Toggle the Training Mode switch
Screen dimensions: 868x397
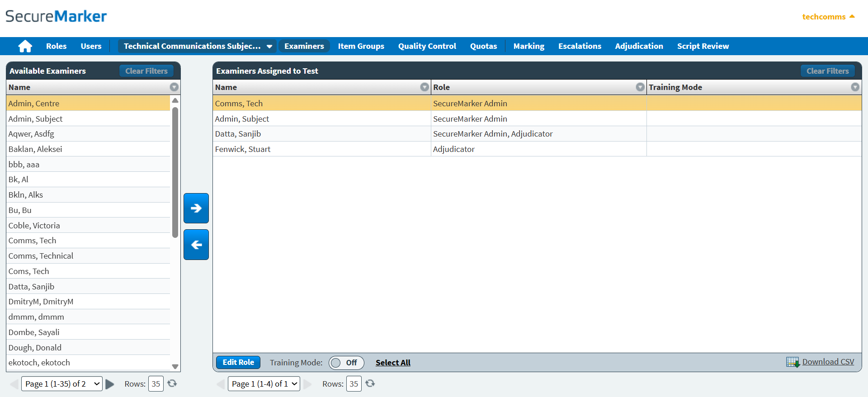(x=346, y=363)
